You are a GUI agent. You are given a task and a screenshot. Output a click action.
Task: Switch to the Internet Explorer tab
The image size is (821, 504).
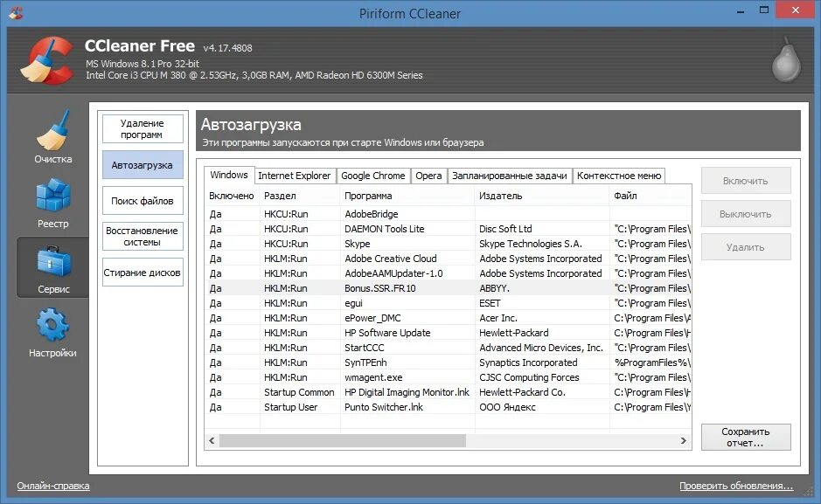click(x=295, y=176)
